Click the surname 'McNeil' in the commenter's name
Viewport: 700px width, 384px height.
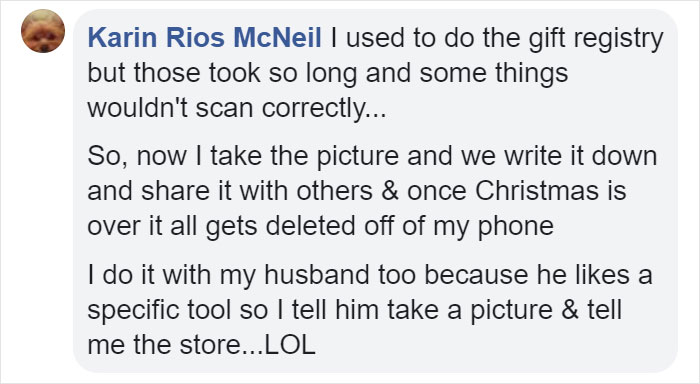277,38
